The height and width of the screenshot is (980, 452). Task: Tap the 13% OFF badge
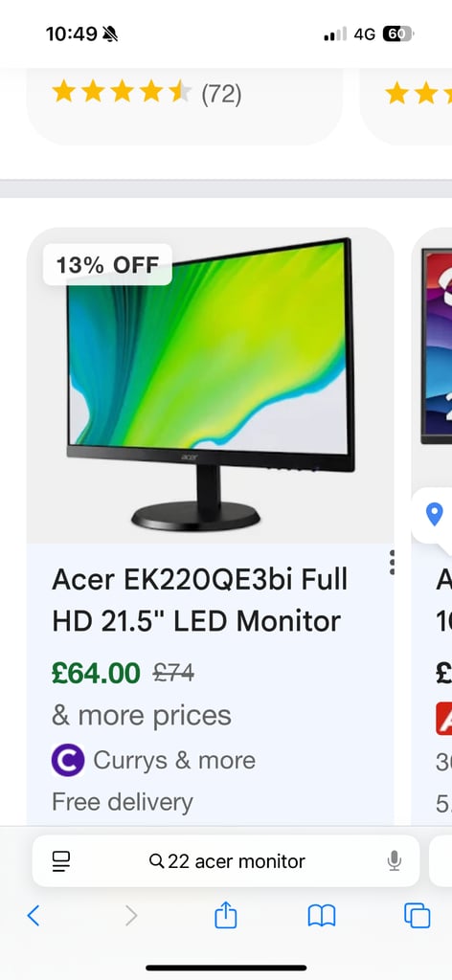(x=107, y=265)
